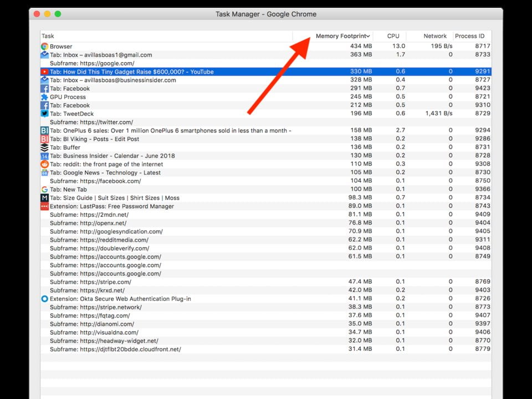The height and width of the screenshot is (399, 532).
Task: Select the Subframe: http://visualdna.com/ row
Action: (265, 332)
